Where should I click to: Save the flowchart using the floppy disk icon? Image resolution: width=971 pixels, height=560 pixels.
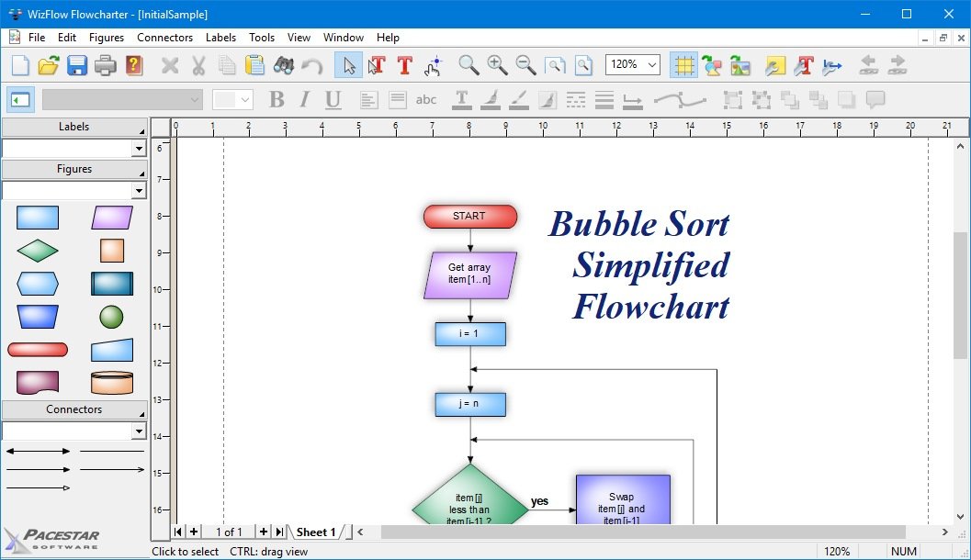click(77, 65)
